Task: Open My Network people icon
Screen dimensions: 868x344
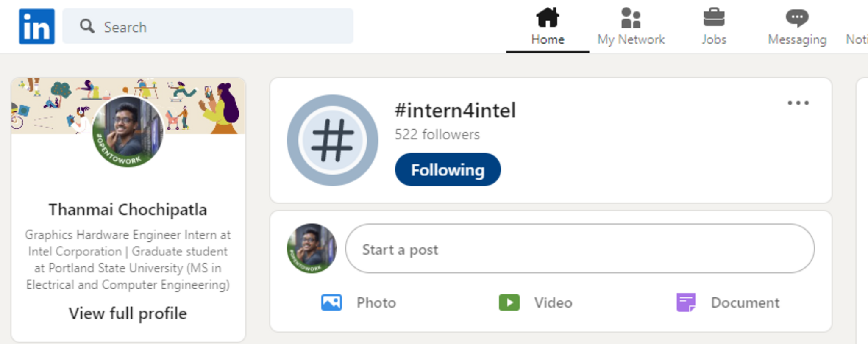Action: click(x=631, y=18)
